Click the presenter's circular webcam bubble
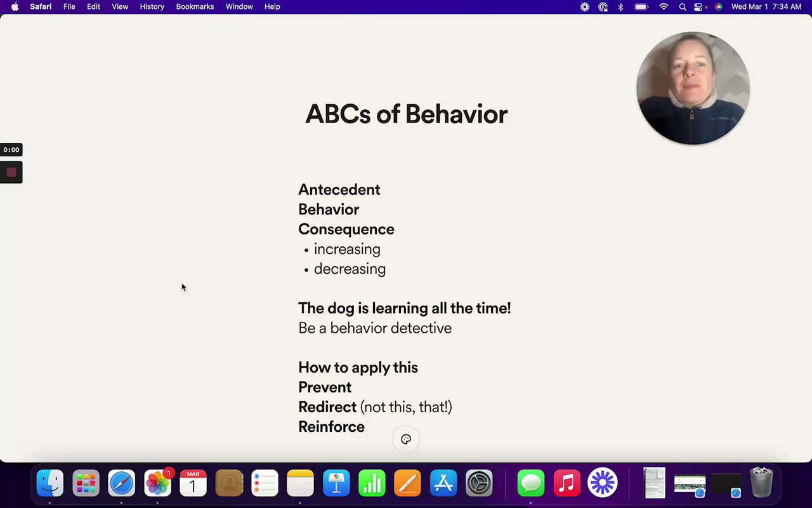 (693, 88)
